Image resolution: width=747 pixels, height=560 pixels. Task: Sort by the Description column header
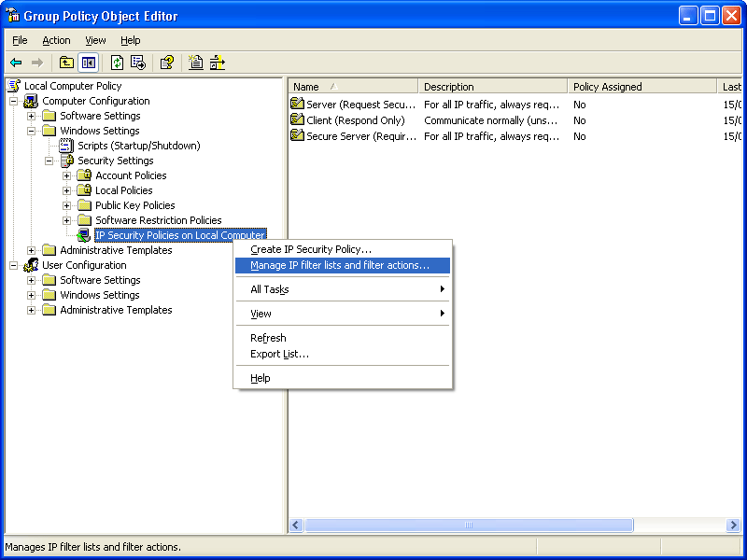493,86
